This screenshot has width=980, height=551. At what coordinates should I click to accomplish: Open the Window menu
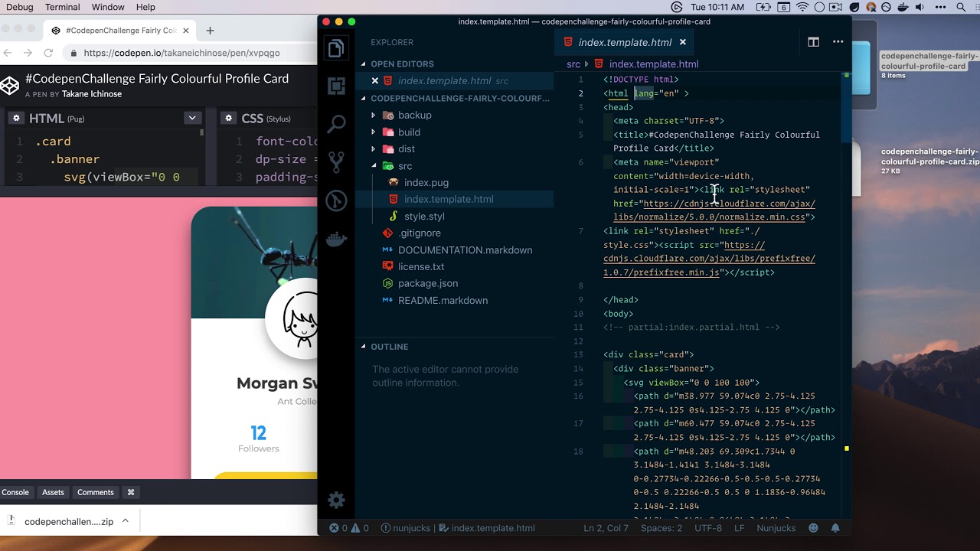tap(108, 7)
